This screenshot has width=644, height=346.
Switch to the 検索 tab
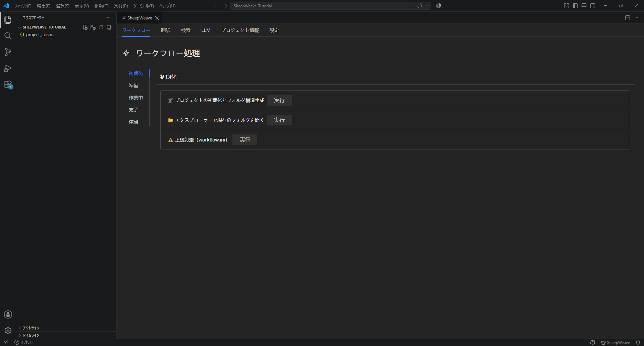(x=186, y=30)
